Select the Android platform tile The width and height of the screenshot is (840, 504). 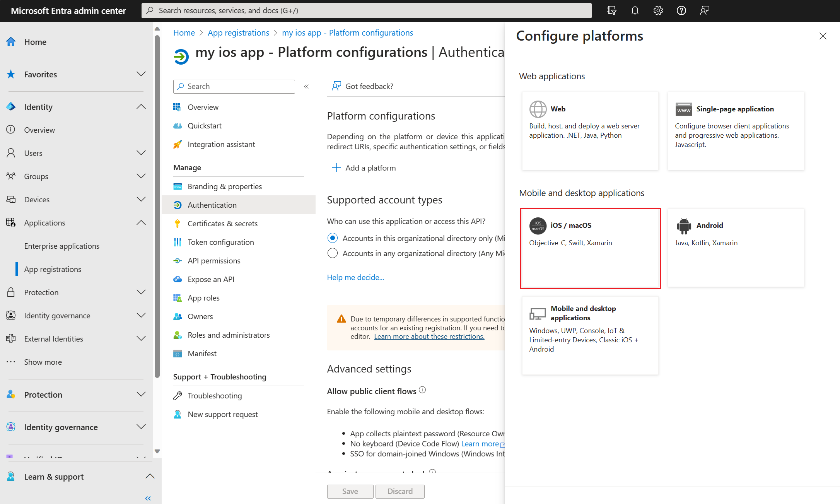point(736,248)
